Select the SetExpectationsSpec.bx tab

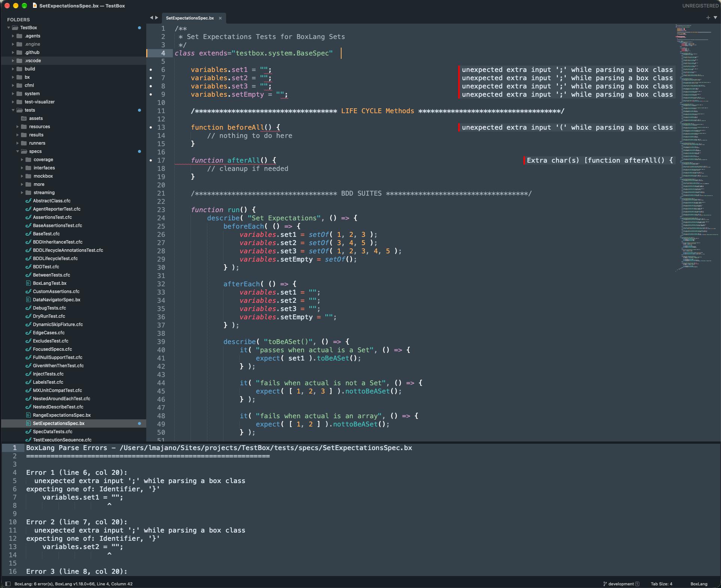point(190,18)
